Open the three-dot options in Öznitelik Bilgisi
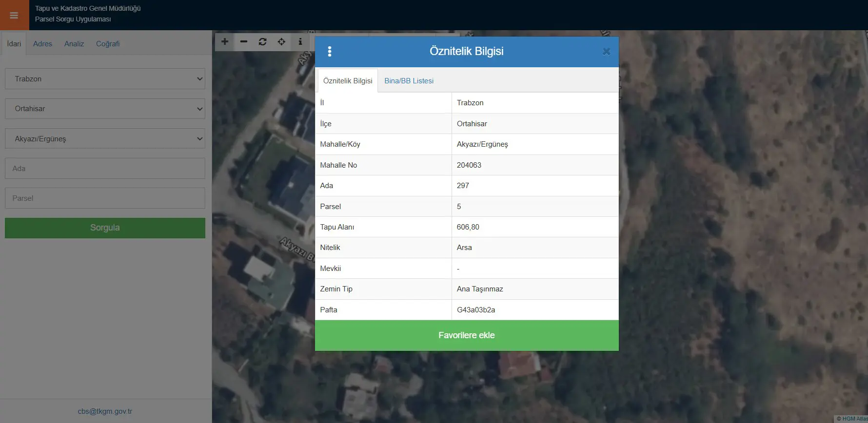The image size is (868, 423). pyautogui.click(x=330, y=52)
